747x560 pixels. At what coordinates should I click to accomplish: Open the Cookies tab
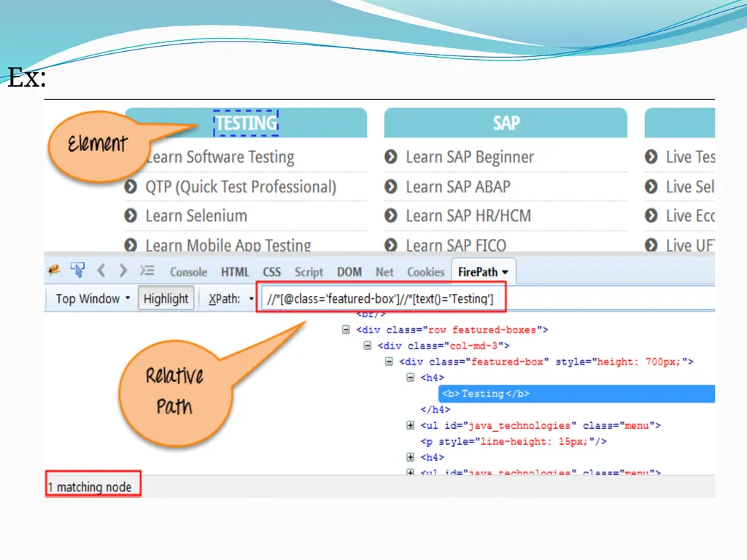tap(425, 272)
